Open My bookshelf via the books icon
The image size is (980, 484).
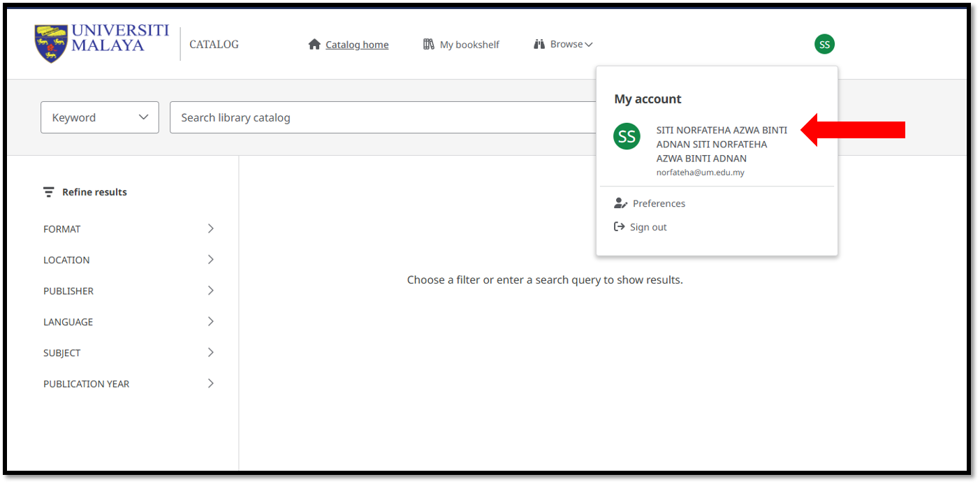pyautogui.click(x=429, y=44)
